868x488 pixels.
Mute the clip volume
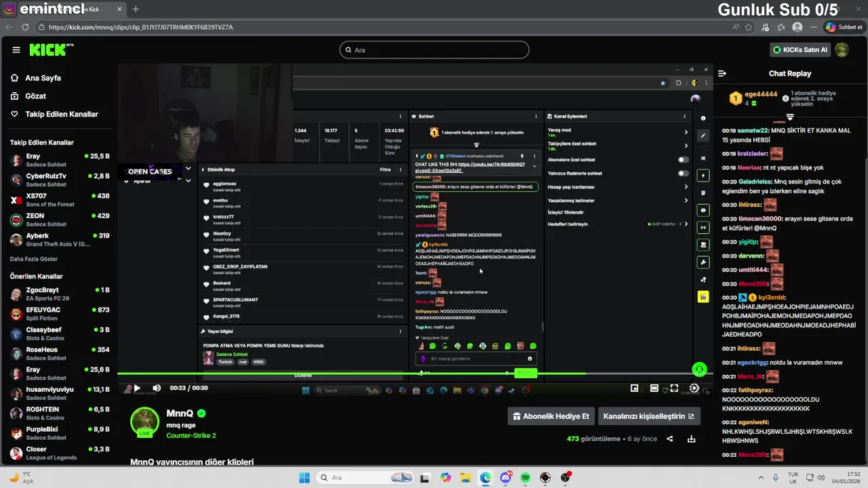coord(157,388)
